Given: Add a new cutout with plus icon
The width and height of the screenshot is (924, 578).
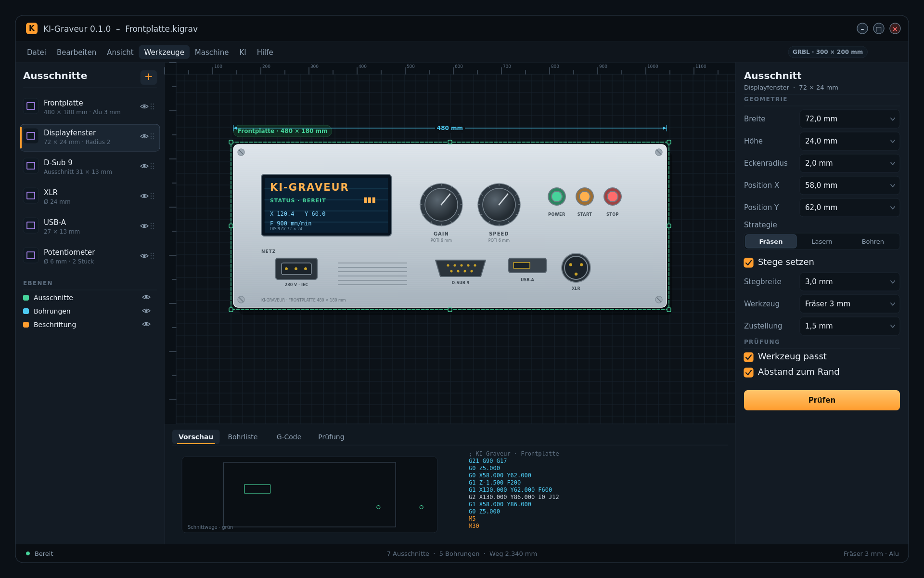Looking at the screenshot, I should (x=149, y=77).
